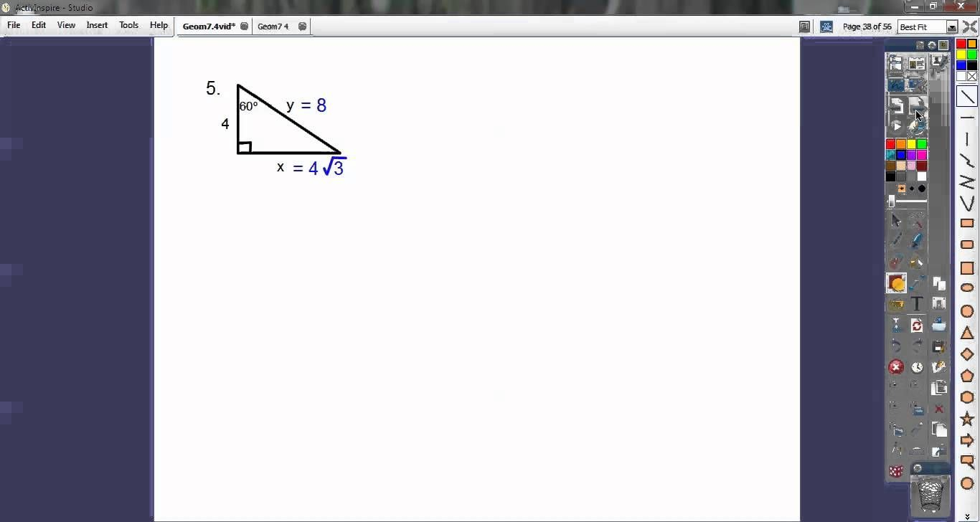Viewport: 980px width, 522px height.
Task: Pick blue in the toolbox color palette
Action: coord(901,155)
